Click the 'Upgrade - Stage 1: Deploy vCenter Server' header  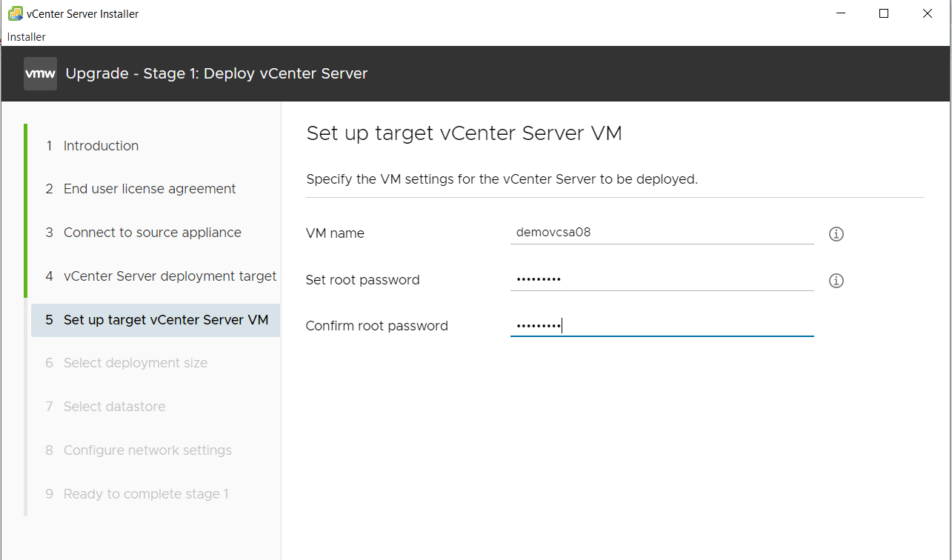click(216, 73)
